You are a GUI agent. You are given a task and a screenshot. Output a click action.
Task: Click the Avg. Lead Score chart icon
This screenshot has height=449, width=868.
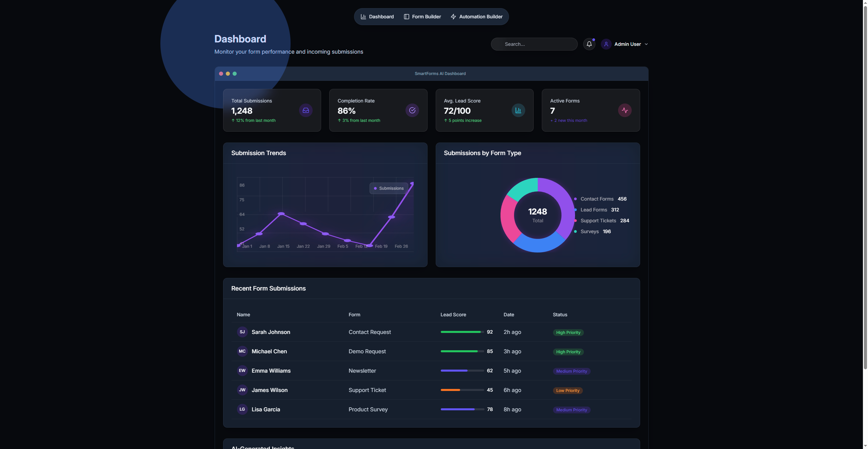[518, 110]
